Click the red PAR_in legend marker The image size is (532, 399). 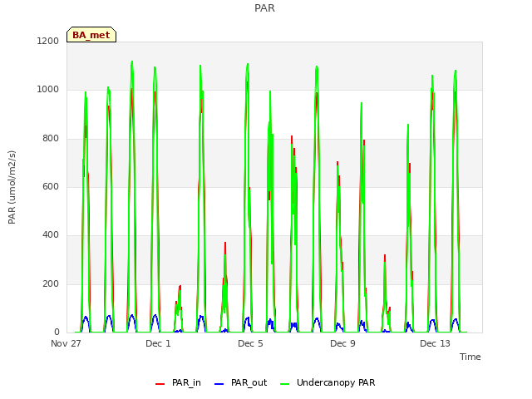pos(160,384)
